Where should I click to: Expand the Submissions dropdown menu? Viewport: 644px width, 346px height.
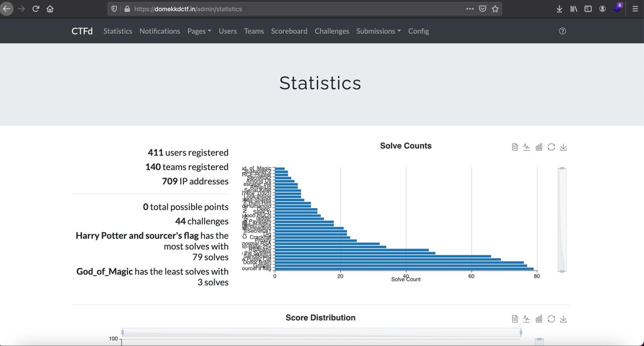pos(378,31)
